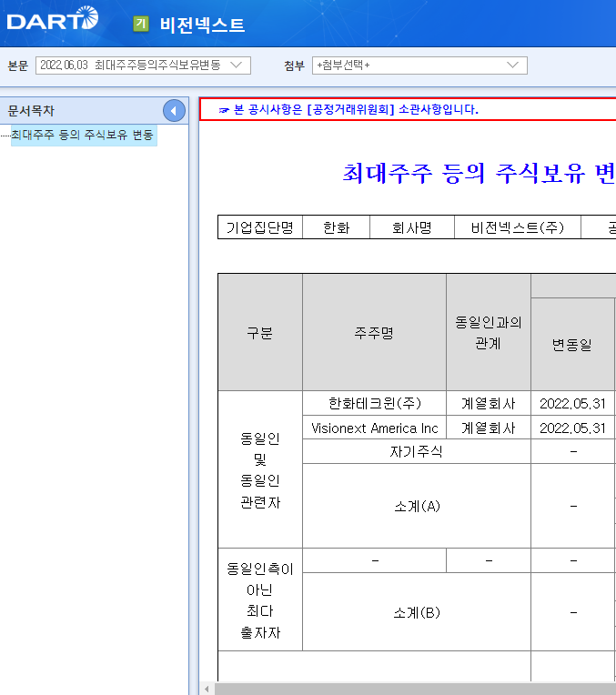
Task: Click 2022.05.31 date in Visionext America row
Action: point(572,428)
